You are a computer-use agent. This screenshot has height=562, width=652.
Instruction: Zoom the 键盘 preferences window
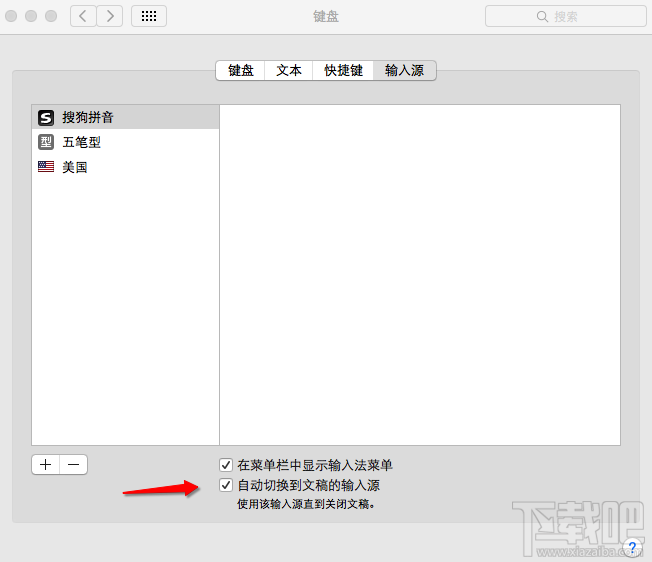coord(51,16)
